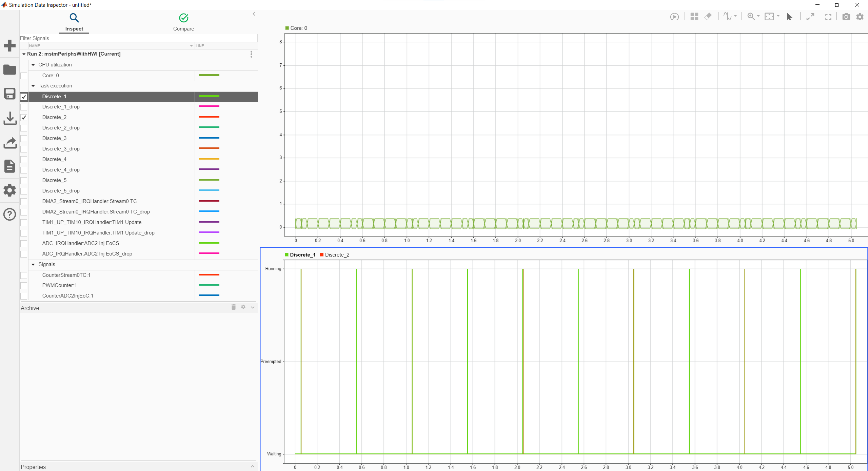Image resolution: width=868 pixels, height=471 pixels.
Task: Click the maximize axes arrows icon
Action: (x=811, y=16)
